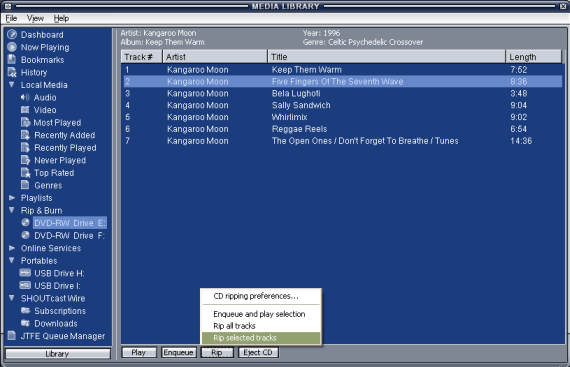
Task: Sort by Title column header
Action: [386, 57]
